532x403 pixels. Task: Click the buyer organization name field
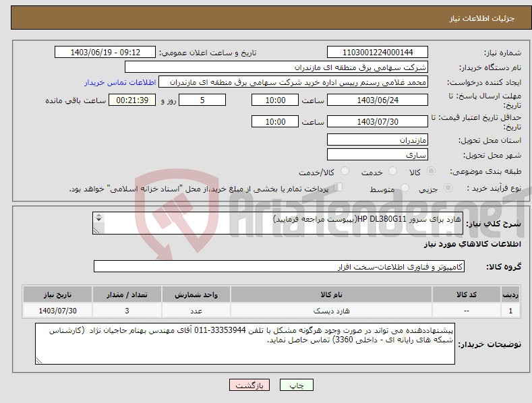tap(276, 67)
